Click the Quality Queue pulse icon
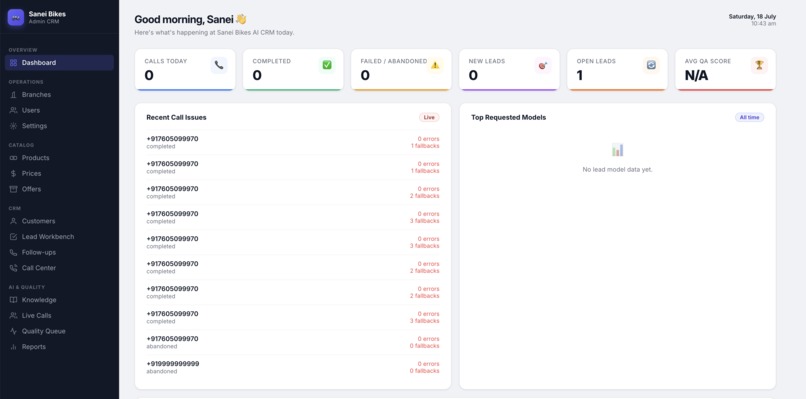Viewport: 806px width, 399px height. 13,332
